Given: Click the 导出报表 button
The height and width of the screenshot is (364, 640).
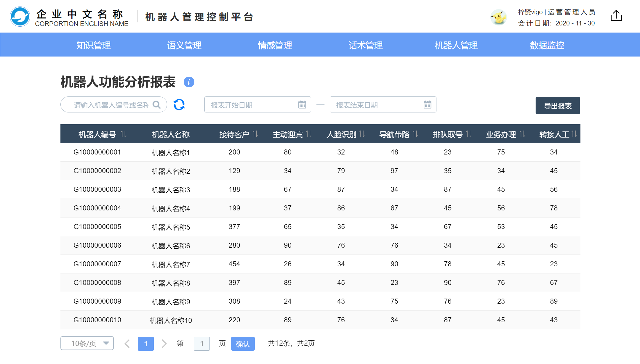Looking at the screenshot, I should coord(557,106).
